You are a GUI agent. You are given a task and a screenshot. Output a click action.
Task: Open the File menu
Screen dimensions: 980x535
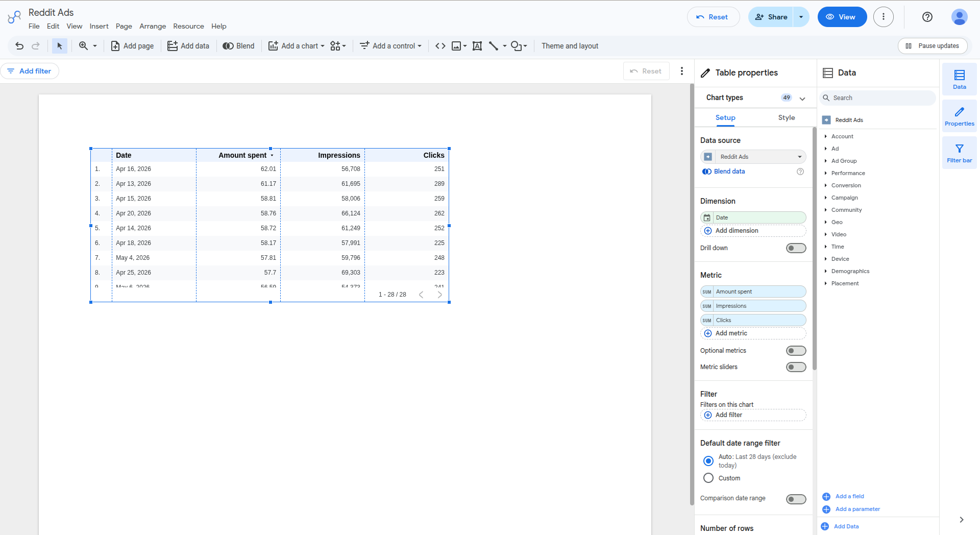pyautogui.click(x=34, y=26)
